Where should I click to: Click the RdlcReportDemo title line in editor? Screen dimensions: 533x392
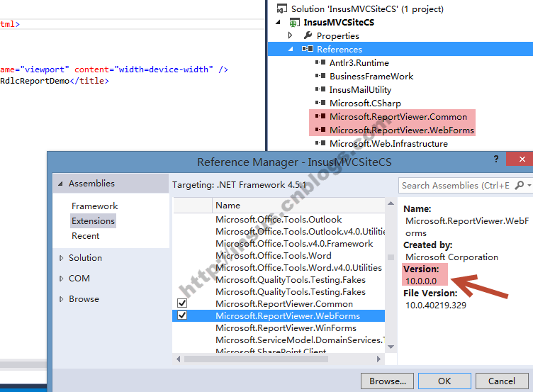coord(55,81)
